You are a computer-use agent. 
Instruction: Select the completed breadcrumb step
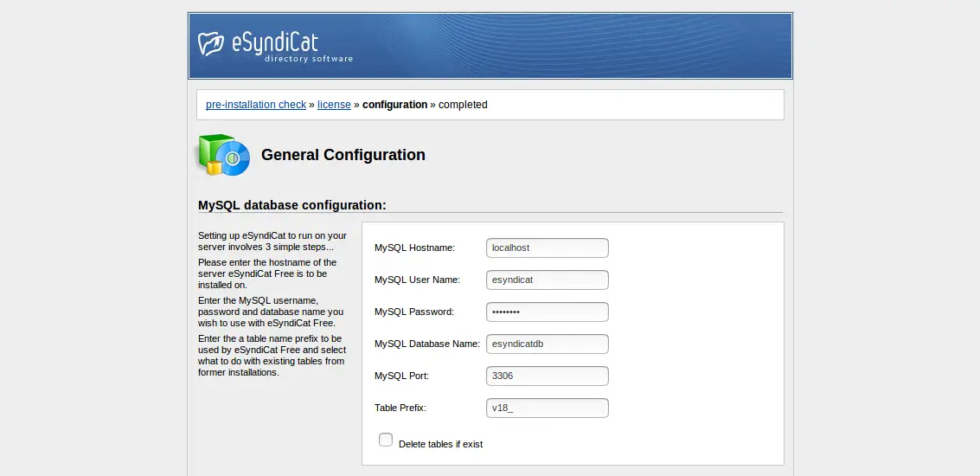(x=463, y=105)
